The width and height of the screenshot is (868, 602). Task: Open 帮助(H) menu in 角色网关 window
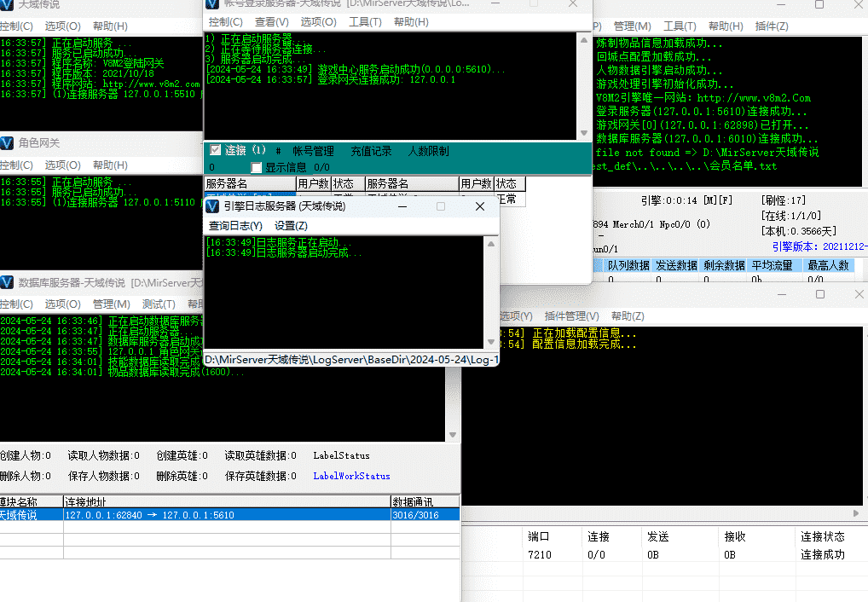pos(110,165)
